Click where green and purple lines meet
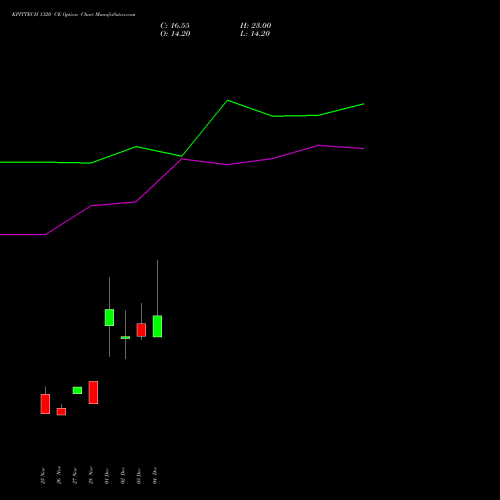The width and height of the screenshot is (500, 500). tap(182, 157)
